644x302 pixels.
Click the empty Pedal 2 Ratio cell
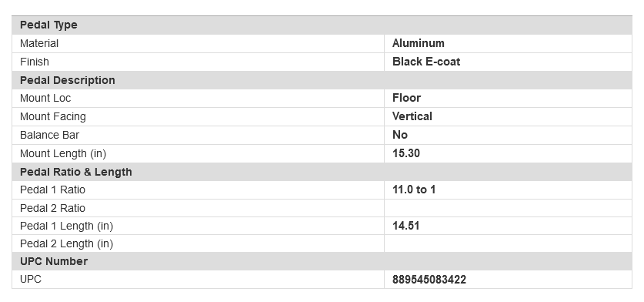pyautogui.click(x=508, y=208)
